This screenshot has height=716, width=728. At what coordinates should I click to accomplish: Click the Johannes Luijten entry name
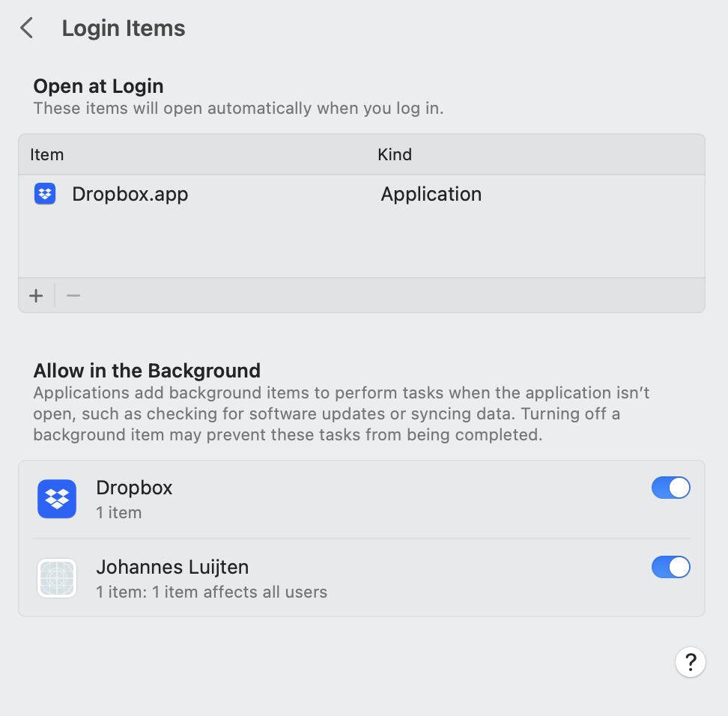[172, 567]
